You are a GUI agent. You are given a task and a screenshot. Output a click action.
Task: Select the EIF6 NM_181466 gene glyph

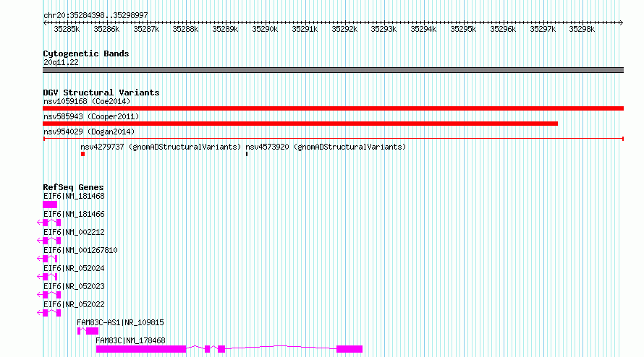tap(49, 223)
